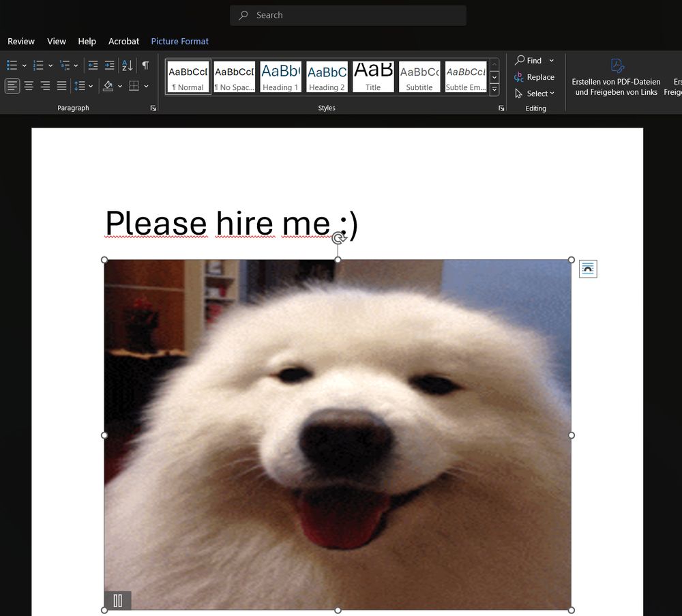Open numbering dropdown arrow

point(50,65)
